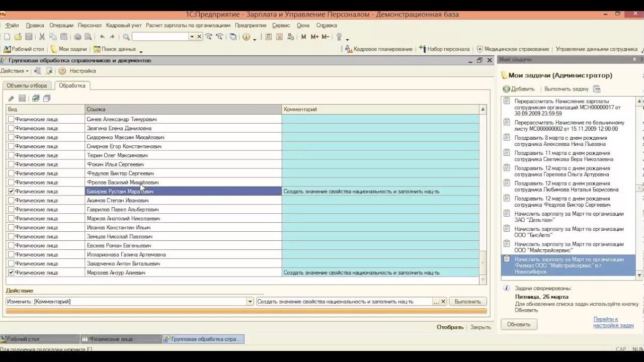Uncheck the Мирзоев Анзур Алиевич row checkbox
This screenshot has height=362, width=644.
tap(11, 273)
